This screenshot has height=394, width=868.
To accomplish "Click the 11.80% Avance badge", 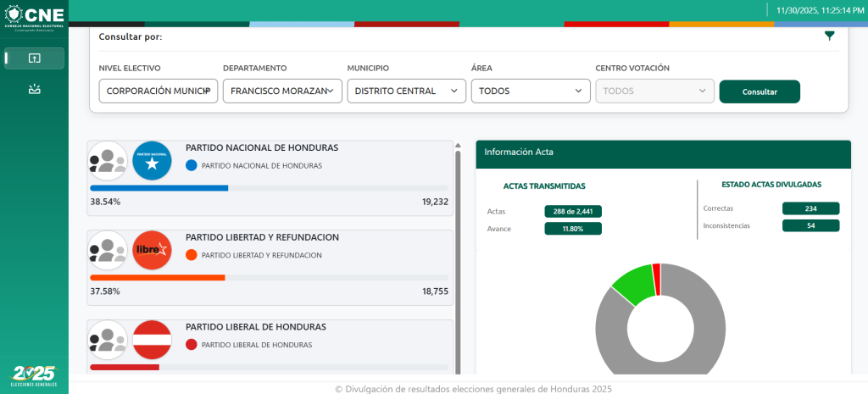I will [573, 229].
